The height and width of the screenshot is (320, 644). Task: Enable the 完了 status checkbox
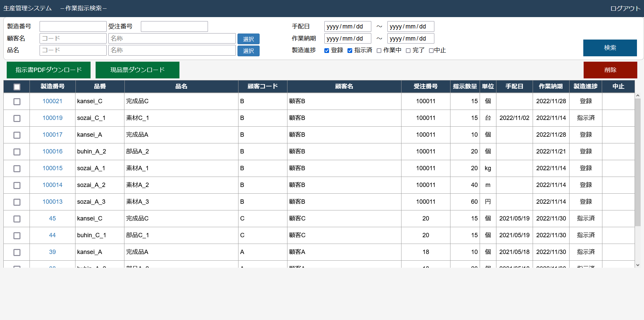pos(408,51)
